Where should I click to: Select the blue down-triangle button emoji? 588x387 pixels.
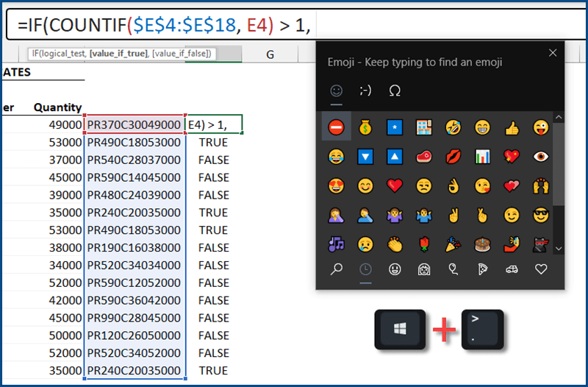(365, 157)
